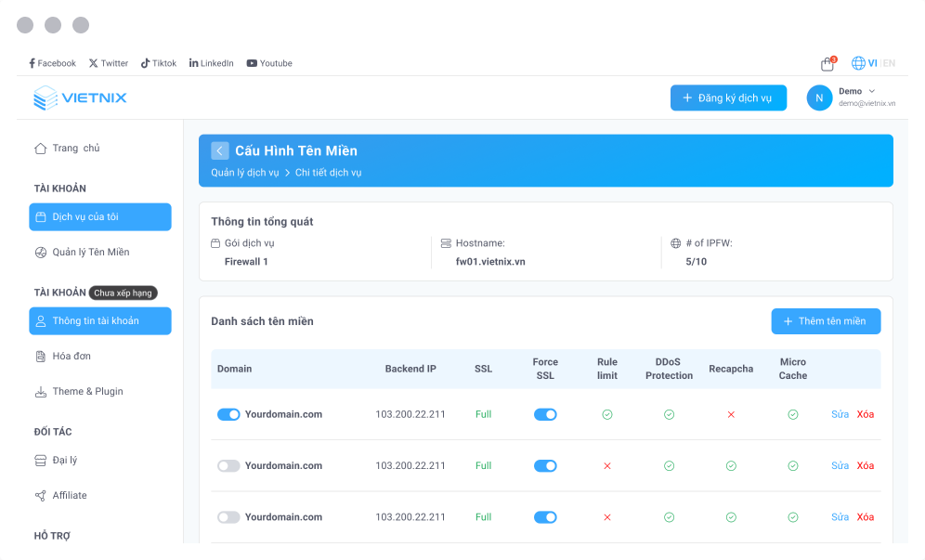Click the user avatar with letter N
Viewport: 925px width, 560px height.
point(819,98)
